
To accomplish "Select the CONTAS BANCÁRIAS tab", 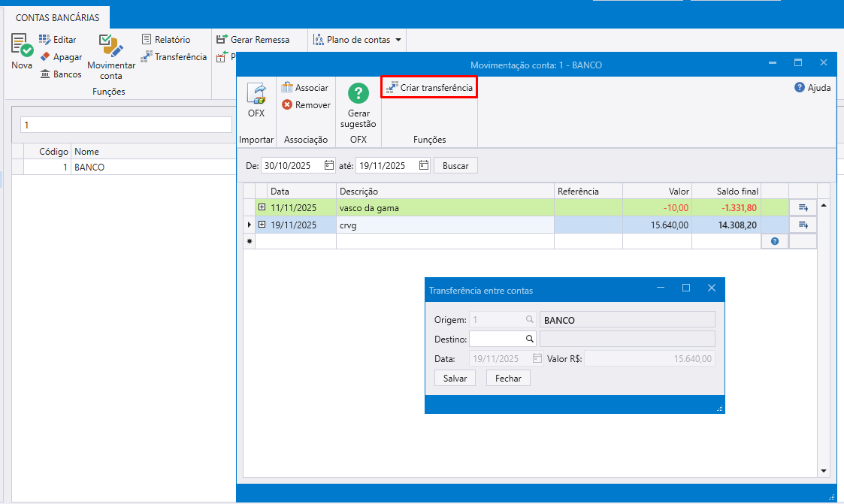I will click(x=57, y=17).
